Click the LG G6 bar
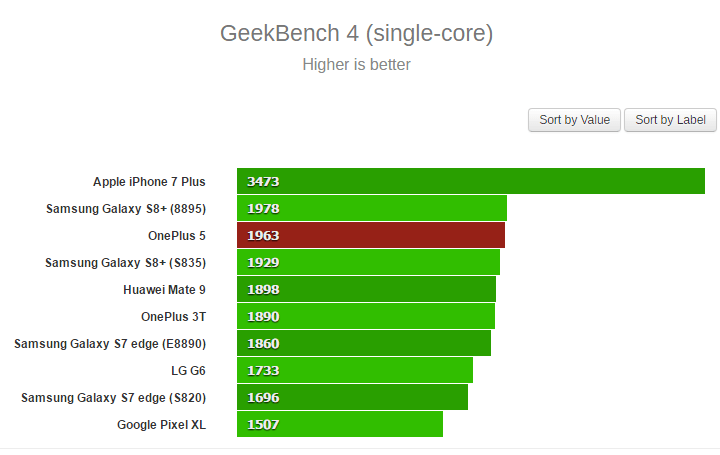Viewport: 720px width, 455px height. click(x=355, y=371)
